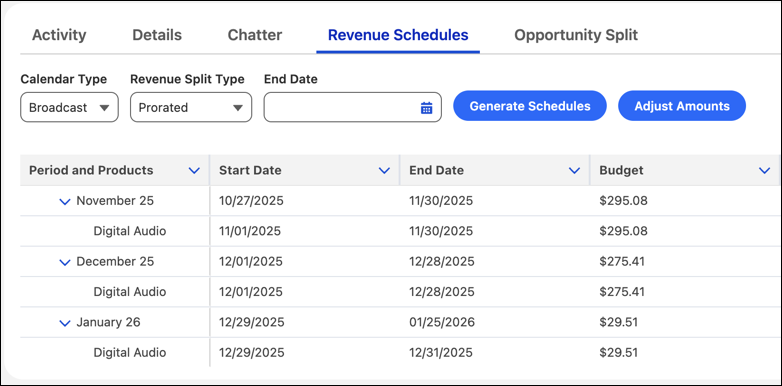Open Budget column menu chevron
782x386 pixels.
point(764,171)
